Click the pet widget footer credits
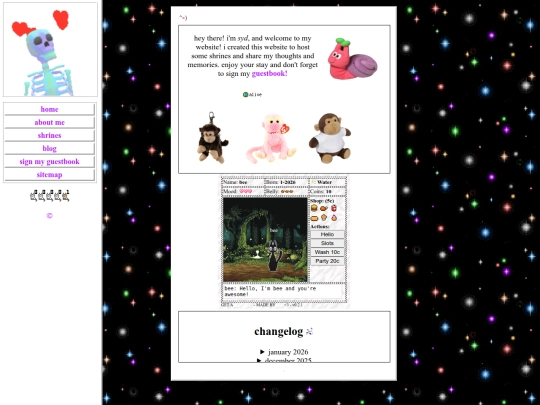540x405 pixels. tap(262, 305)
